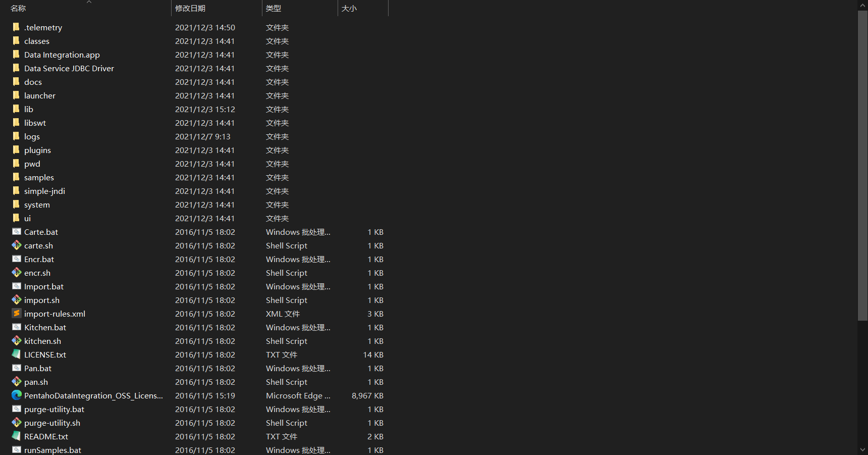This screenshot has width=868, height=455.
Task: Click the Microsoft Edge type cell
Action: tap(298, 395)
